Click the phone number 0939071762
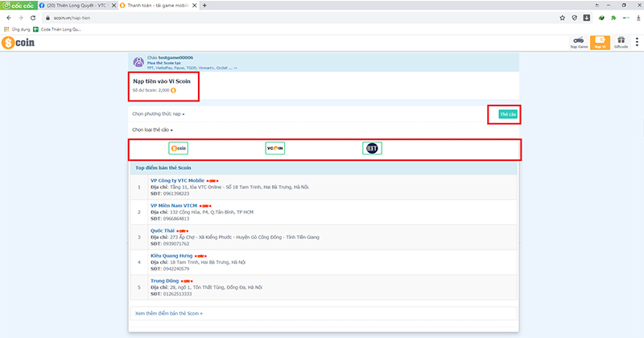Screen dimensions: 644x338 [176, 244]
